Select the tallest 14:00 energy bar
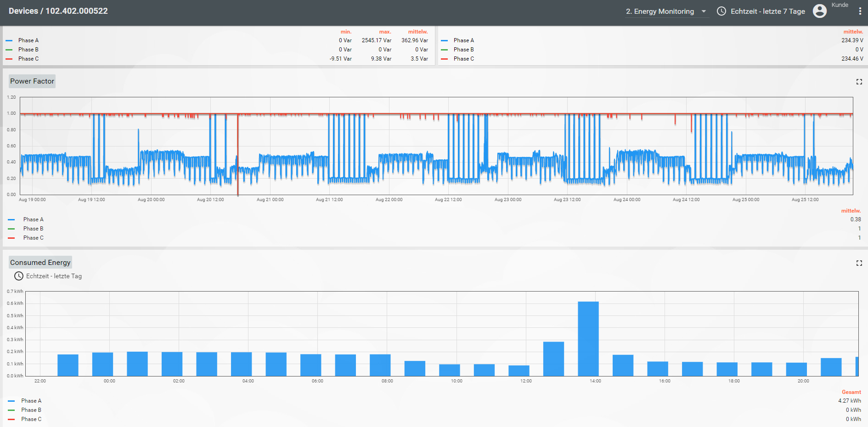The height and width of the screenshot is (427, 868). pos(588,339)
